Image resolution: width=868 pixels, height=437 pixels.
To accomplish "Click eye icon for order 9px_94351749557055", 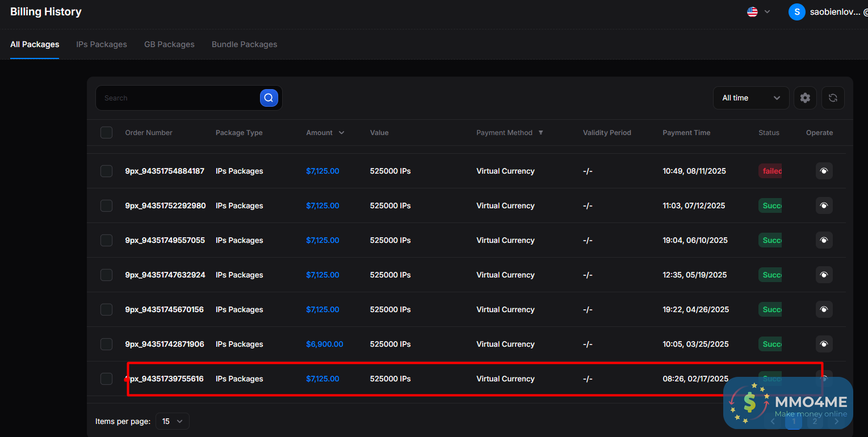I will click(x=824, y=240).
